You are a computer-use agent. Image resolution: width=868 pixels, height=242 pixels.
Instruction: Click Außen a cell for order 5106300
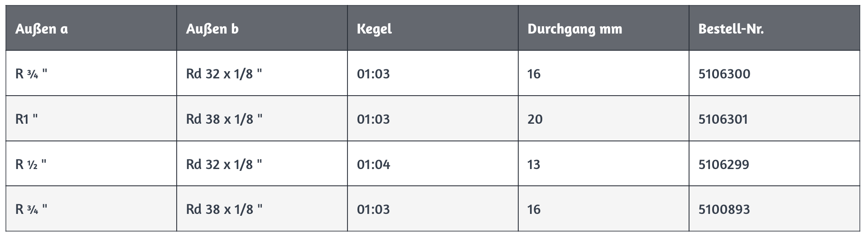(x=31, y=74)
